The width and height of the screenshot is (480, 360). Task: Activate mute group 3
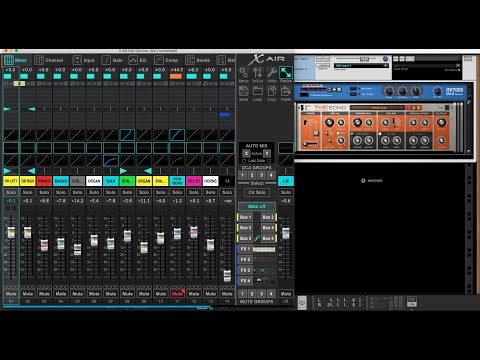pyautogui.click(x=262, y=294)
